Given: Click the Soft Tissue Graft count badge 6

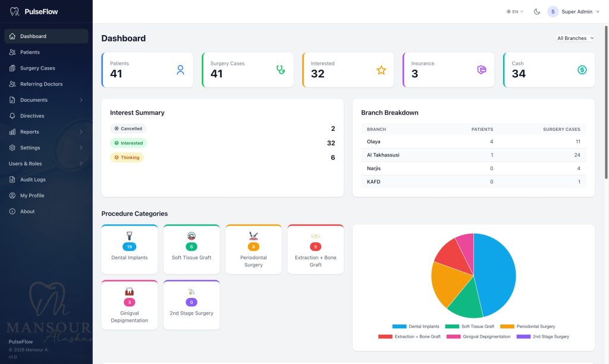Looking at the screenshot, I should (x=192, y=247).
